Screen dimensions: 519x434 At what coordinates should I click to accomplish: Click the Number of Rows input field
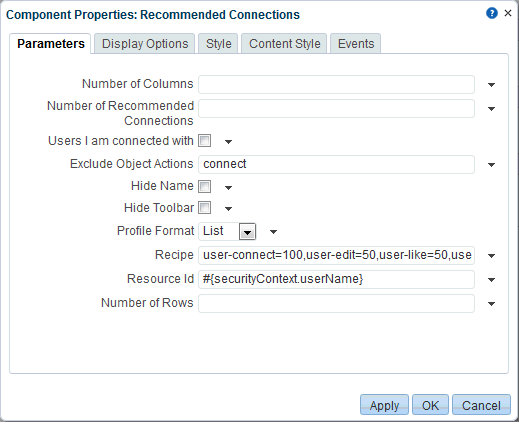tap(336, 303)
